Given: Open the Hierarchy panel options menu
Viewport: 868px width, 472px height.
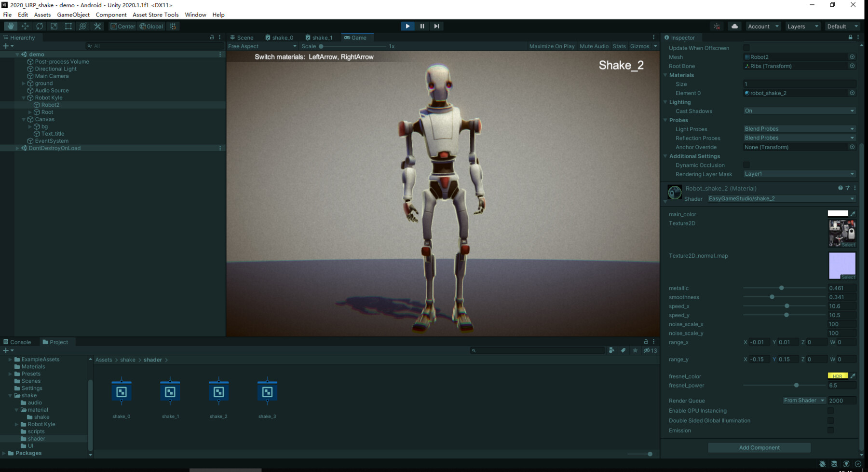Looking at the screenshot, I should click(x=220, y=37).
